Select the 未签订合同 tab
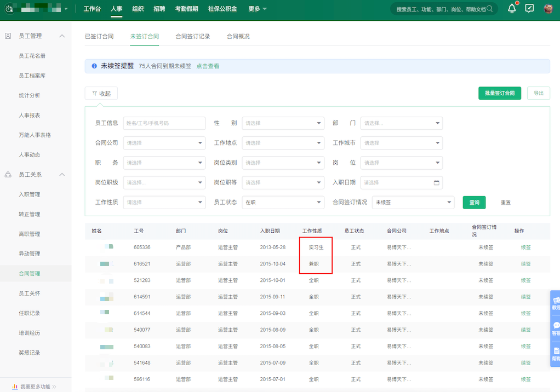 point(145,36)
